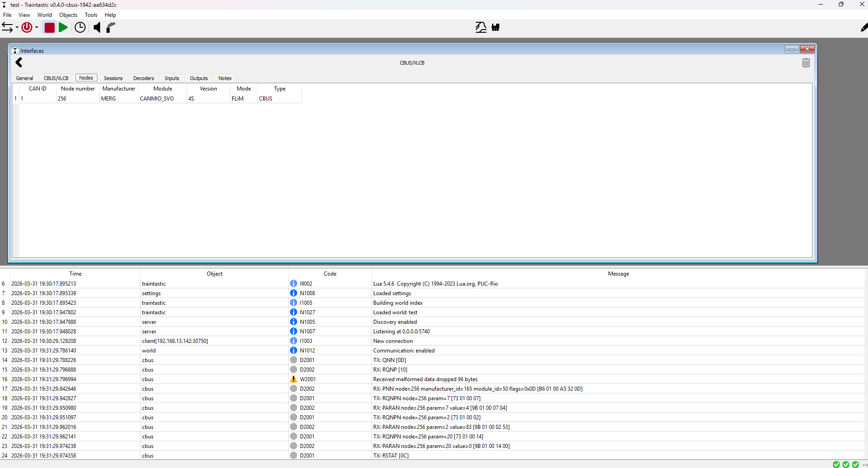Select the CANMIO_SVO node row
Image resolution: width=868 pixels, height=468 pixels.
(x=157, y=99)
